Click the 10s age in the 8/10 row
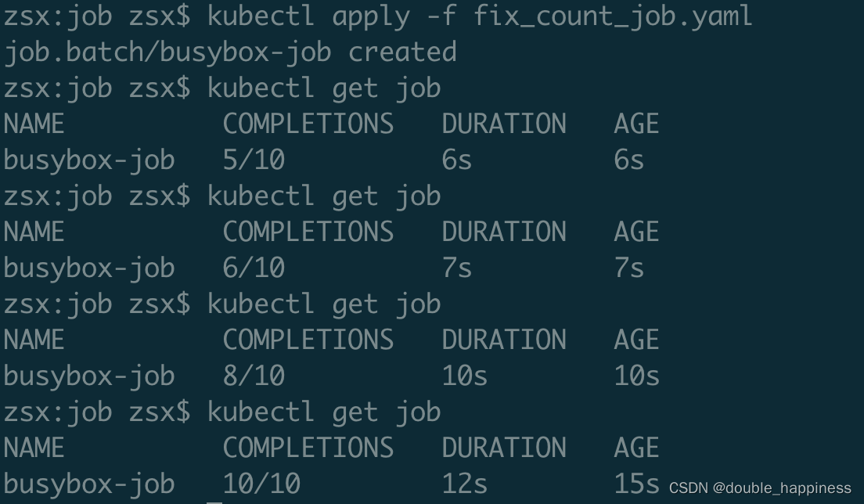The width and height of the screenshot is (864, 504). [636, 376]
